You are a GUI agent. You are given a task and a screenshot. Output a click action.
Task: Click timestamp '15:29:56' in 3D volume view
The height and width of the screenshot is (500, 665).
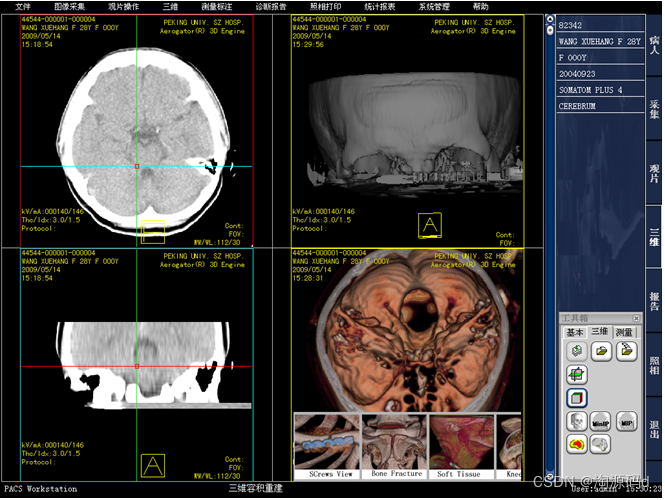(x=308, y=44)
